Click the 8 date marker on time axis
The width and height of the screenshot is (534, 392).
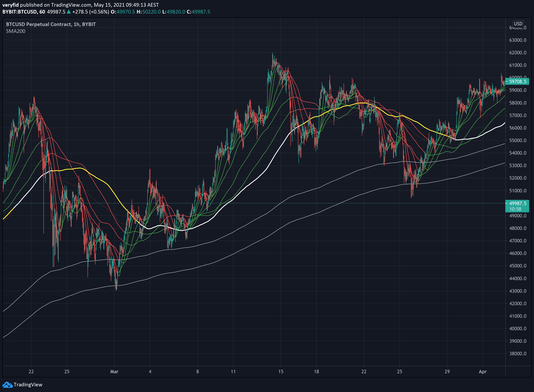point(198,372)
